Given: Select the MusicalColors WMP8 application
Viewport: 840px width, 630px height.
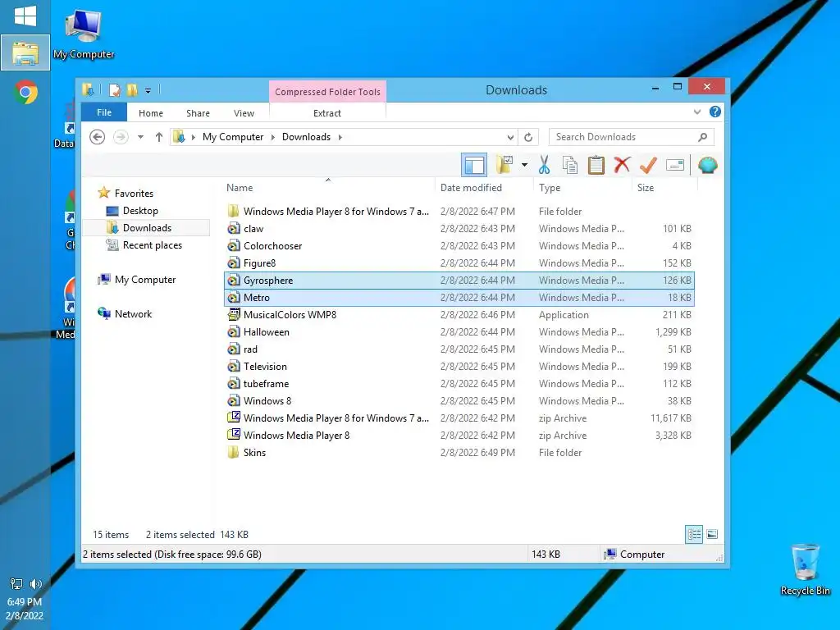Looking at the screenshot, I should pos(459,315).
